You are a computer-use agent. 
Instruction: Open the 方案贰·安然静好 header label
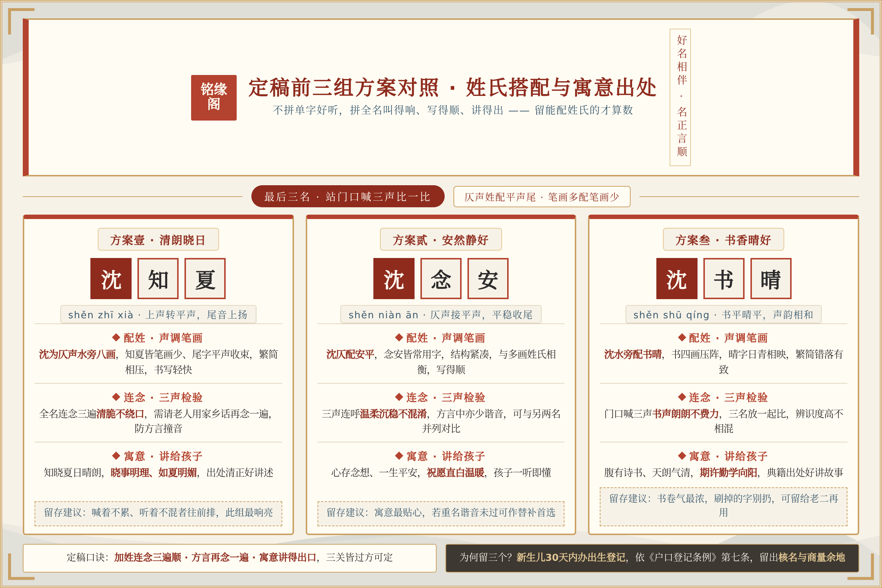click(441, 239)
